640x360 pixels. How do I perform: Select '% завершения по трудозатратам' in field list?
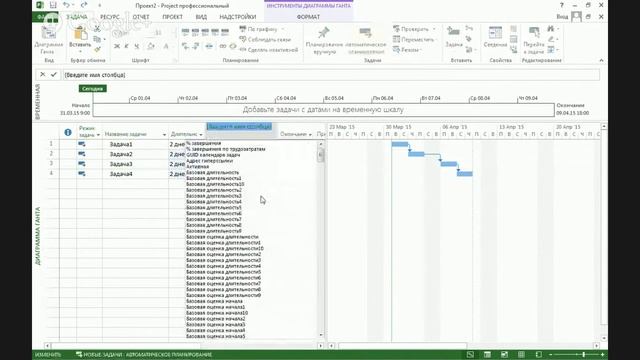[225, 149]
